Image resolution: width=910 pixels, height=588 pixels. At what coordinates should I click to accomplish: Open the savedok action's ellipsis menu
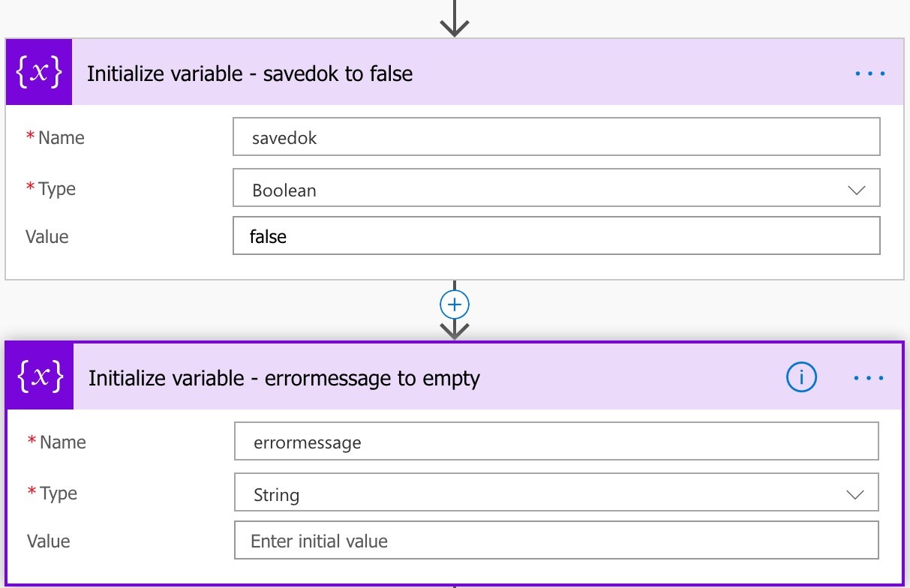[869, 73]
